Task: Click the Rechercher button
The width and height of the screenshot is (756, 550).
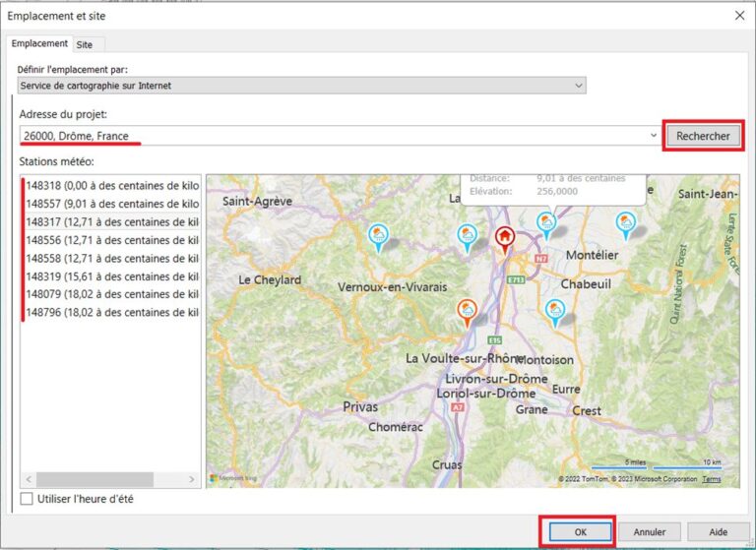Action: tap(703, 136)
